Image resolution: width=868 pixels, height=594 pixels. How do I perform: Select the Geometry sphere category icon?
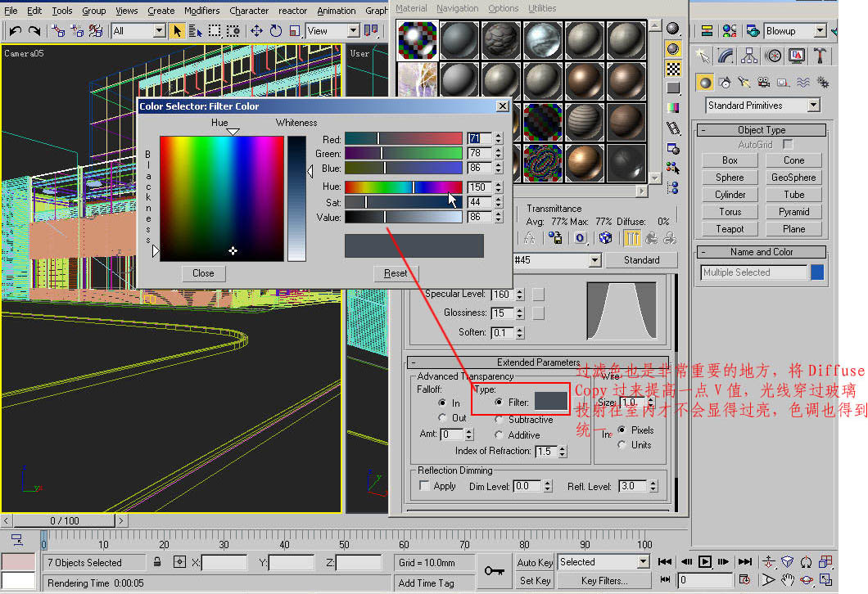[x=705, y=83]
